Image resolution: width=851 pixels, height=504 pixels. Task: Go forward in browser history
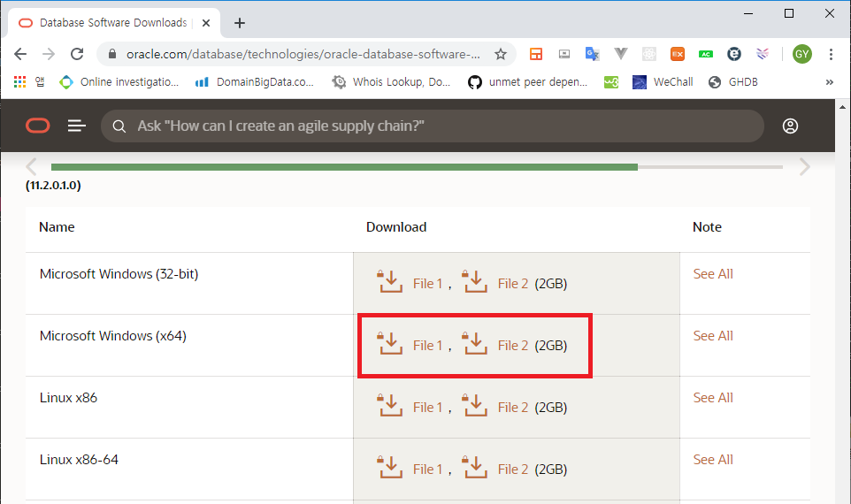click(49, 54)
